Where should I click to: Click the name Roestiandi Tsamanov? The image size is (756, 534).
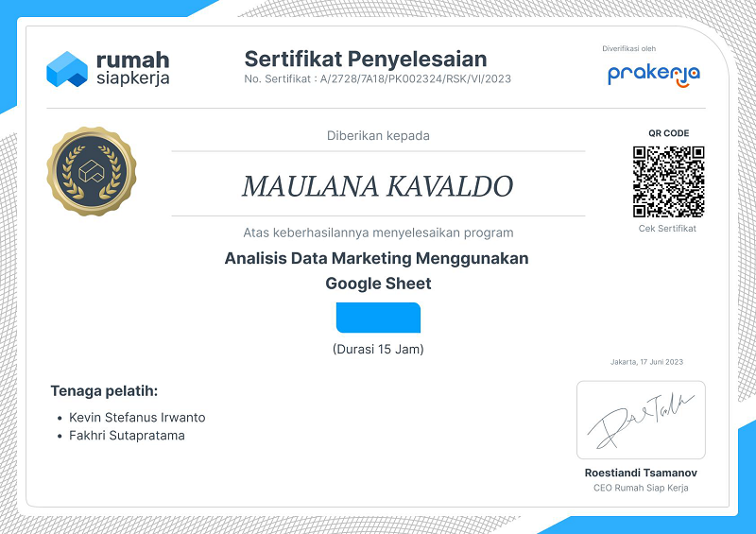[x=641, y=473]
